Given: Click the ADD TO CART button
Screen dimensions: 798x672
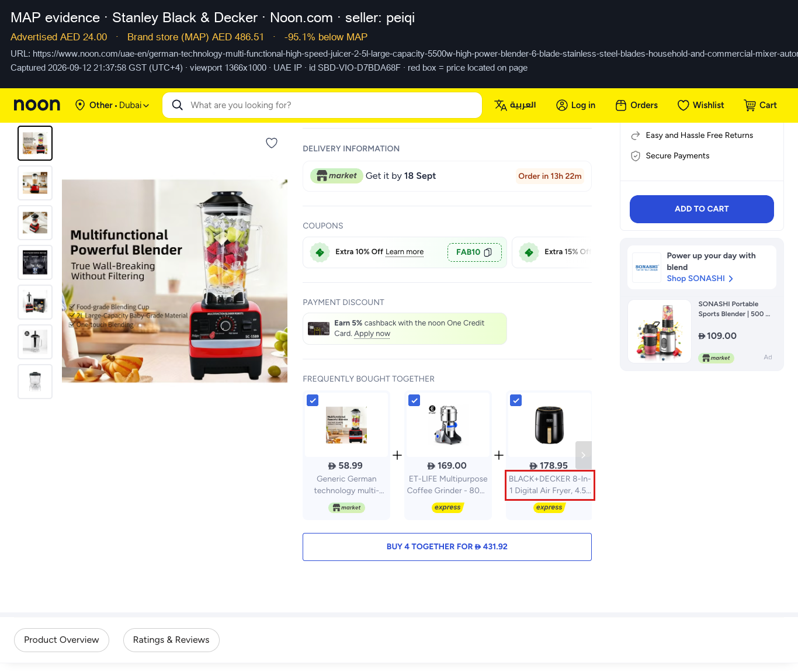Looking at the screenshot, I should point(702,209).
